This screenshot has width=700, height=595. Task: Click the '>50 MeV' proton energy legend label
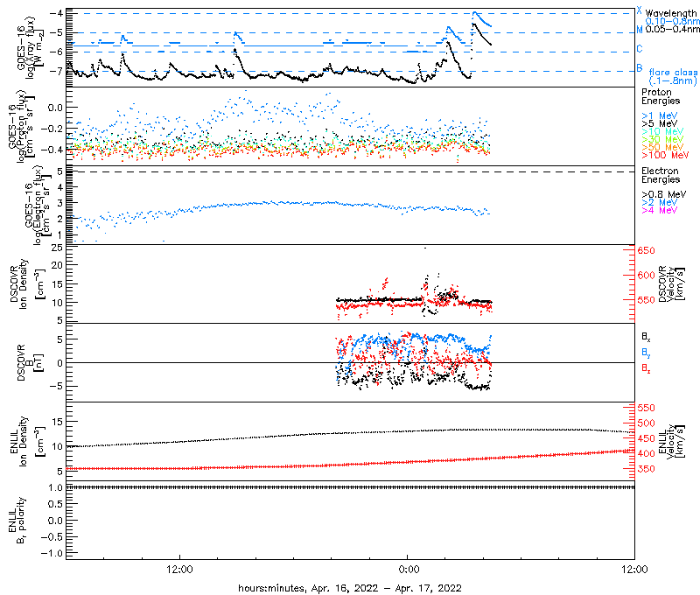tap(662, 147)
